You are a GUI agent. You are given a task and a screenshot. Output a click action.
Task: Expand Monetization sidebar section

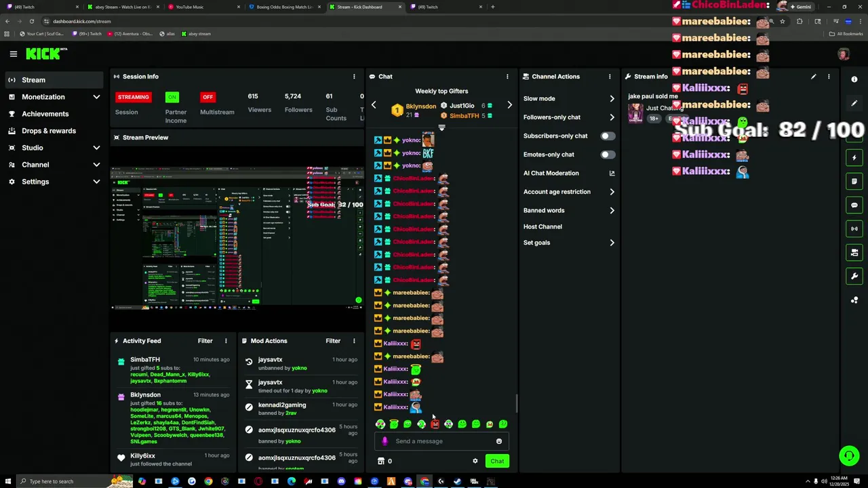coord(96,97)
